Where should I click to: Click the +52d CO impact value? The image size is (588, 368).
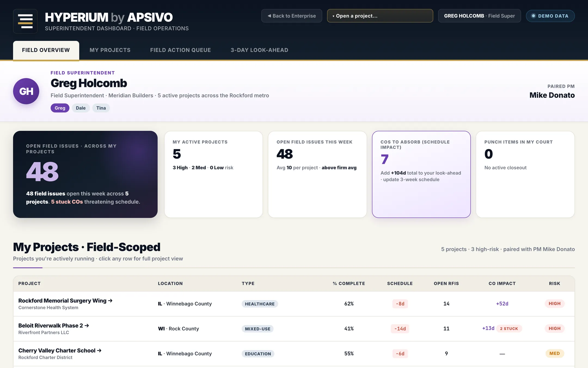coord(502,304)
